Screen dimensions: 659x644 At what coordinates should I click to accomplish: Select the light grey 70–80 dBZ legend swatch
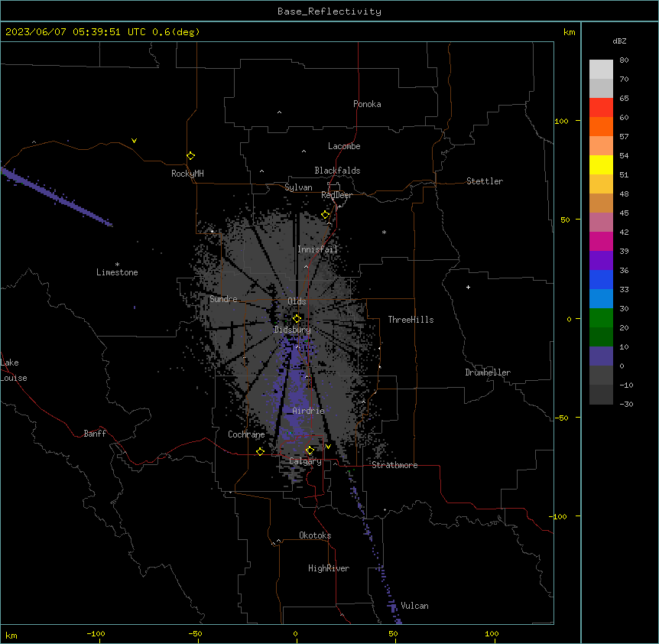pyautogui.click(x=601, y=70)
